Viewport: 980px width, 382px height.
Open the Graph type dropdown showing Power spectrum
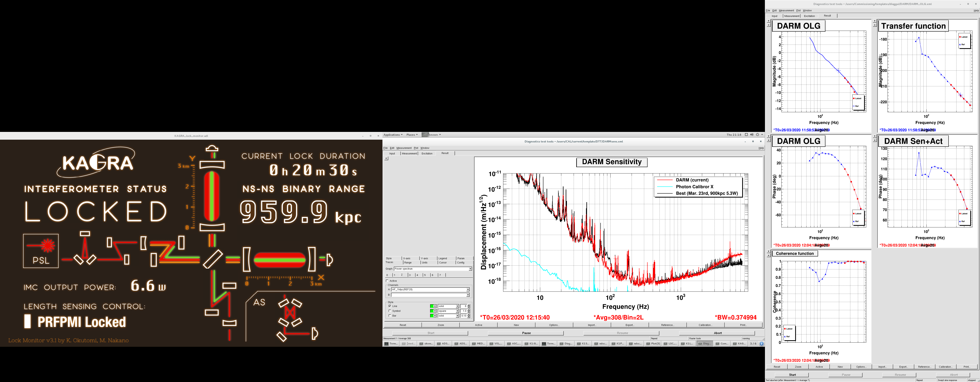433,269
